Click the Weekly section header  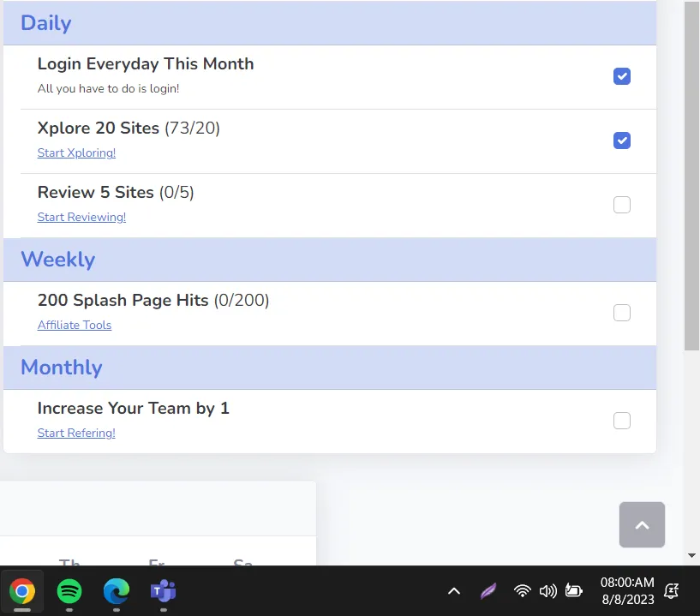coord(330,260)
